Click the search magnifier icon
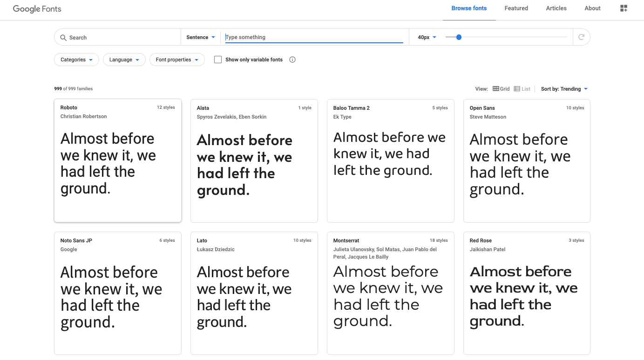 [63, 37]
